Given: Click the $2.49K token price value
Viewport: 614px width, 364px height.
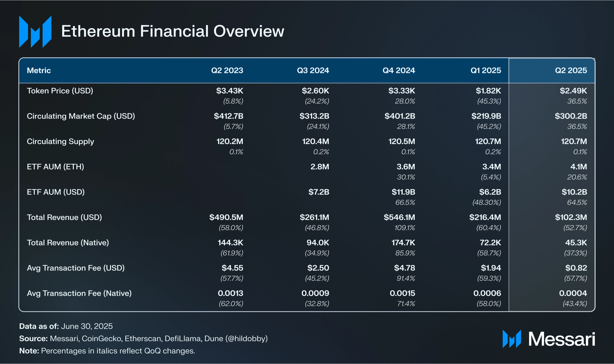Looking at the screenshot, I should click(x=573, y=91).
